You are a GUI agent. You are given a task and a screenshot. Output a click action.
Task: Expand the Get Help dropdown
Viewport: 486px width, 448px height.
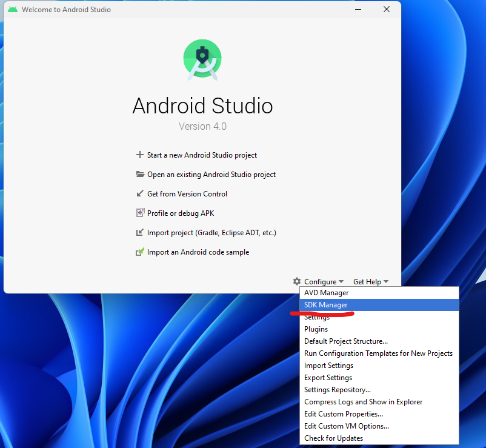(x=370, y=282)
